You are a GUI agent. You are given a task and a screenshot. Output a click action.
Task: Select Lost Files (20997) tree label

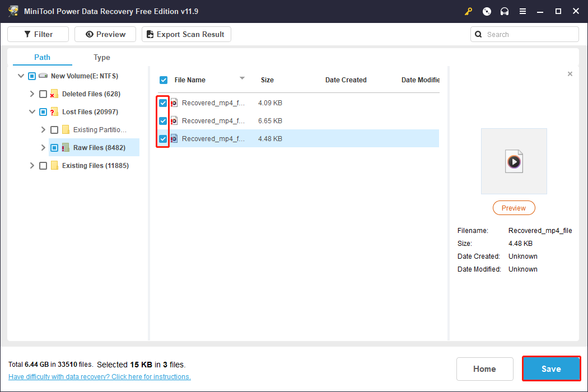tap(90, 112)
